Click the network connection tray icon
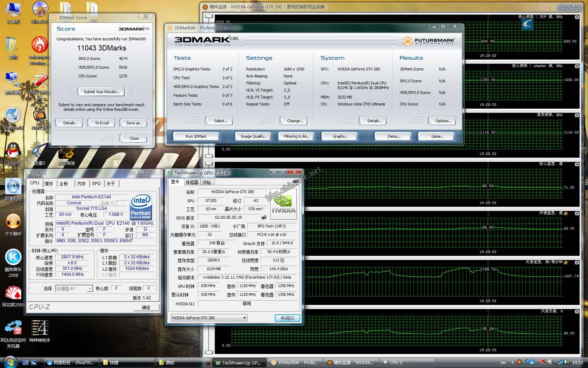Viewport: 588px width, 368px height. point(560,362)
